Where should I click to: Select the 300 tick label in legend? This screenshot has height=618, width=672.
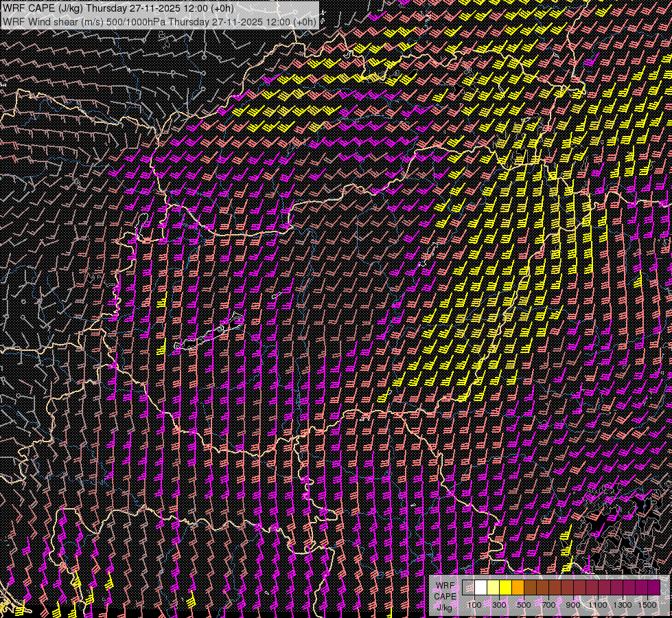click(499, 605)
